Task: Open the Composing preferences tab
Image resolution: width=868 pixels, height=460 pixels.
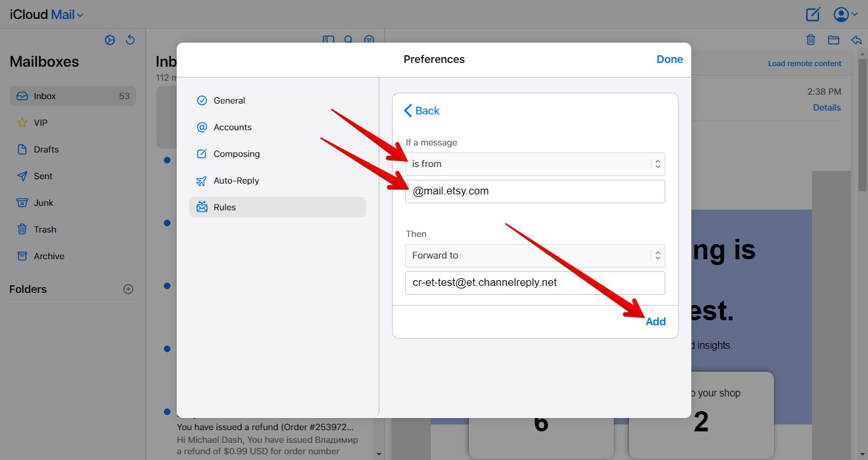Action: pos(278,154)
